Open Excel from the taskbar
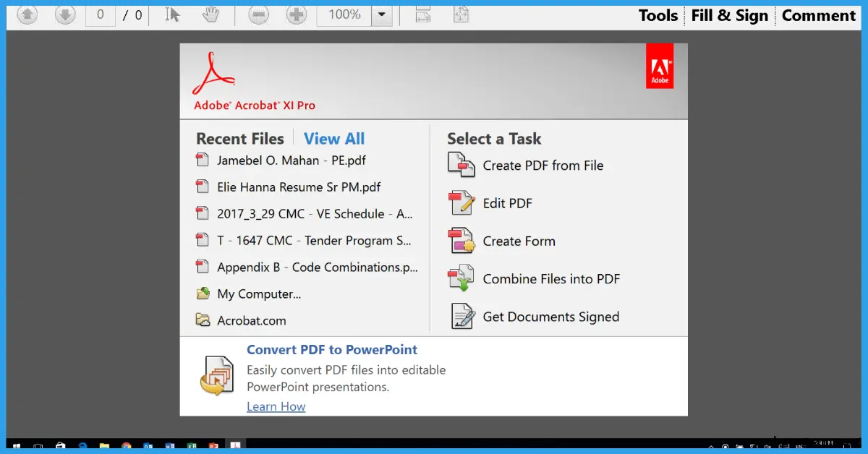Image resolution: width=868 pixels, height=454 pixels. coord(191,446)
